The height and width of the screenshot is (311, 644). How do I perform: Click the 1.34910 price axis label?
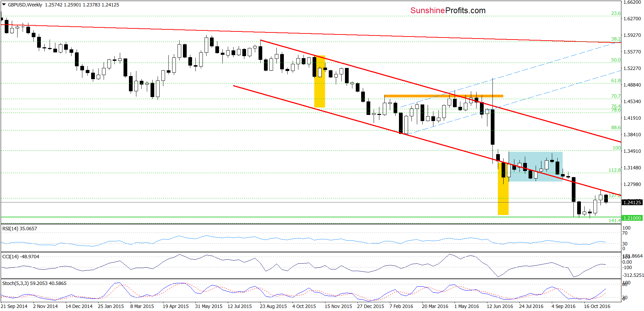[x=632, y=151]
